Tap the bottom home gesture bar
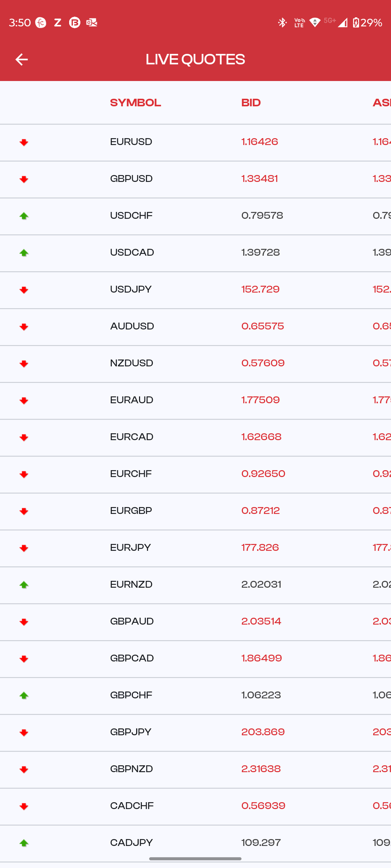Screen dimensions: 391x868 pos(195,859)
